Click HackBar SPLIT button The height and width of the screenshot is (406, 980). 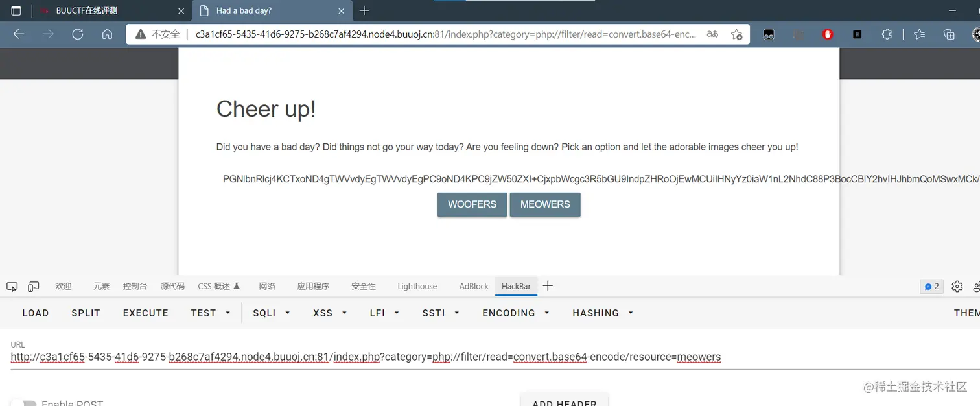(86, 313)
